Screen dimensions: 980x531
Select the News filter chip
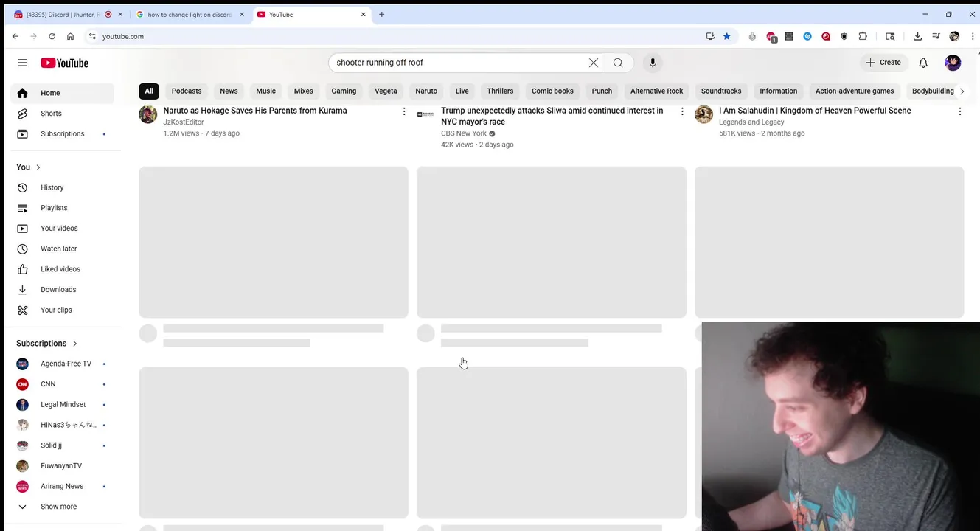click(229, 91)
